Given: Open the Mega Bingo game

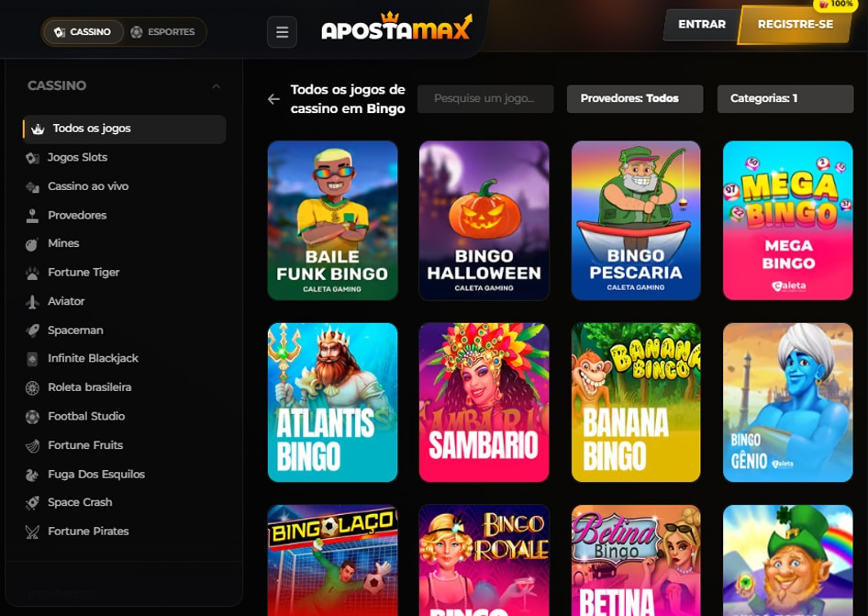Looking at the screenshot, I should tap(788, 220).
